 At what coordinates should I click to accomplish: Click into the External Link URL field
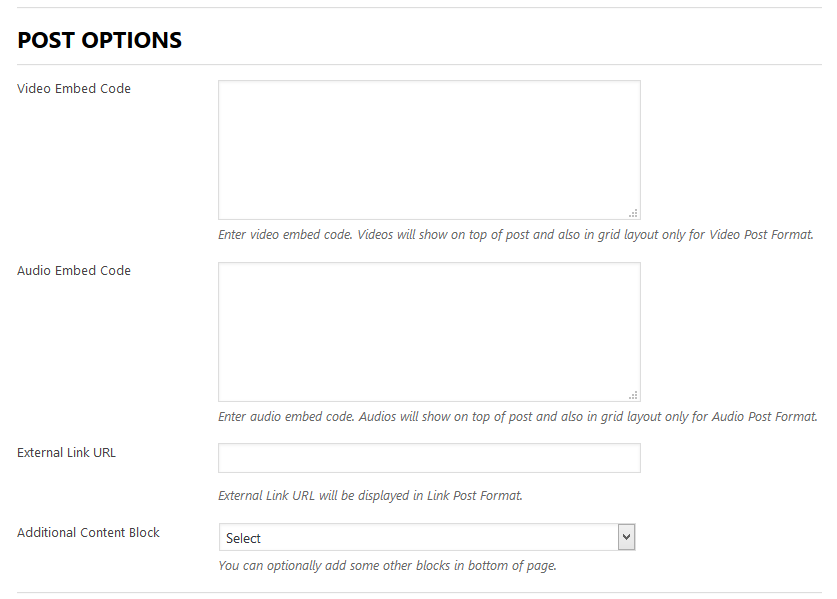pos(429,458)
